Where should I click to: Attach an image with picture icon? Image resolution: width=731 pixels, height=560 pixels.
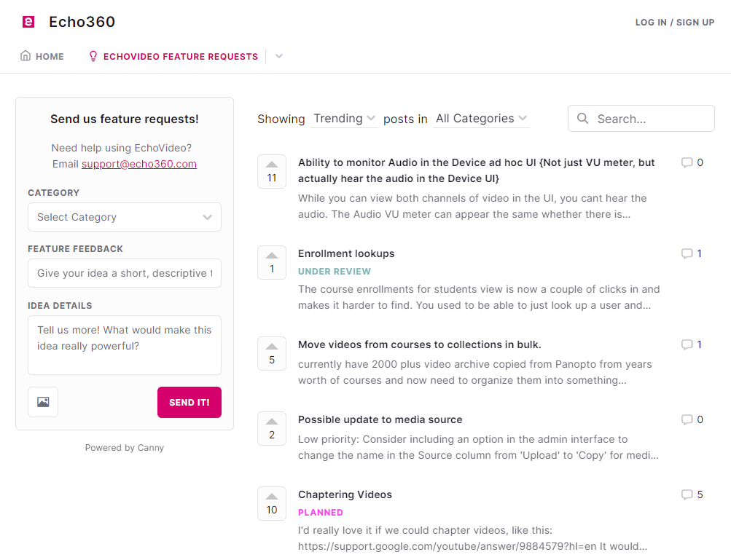coord(43,402)
